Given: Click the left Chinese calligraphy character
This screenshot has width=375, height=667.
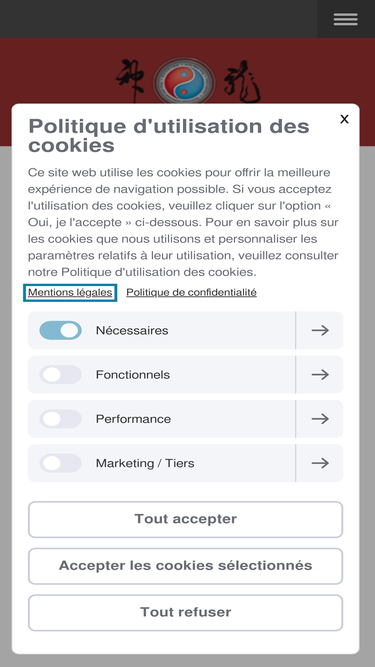Looking at the screenshot, I should 132,81.
